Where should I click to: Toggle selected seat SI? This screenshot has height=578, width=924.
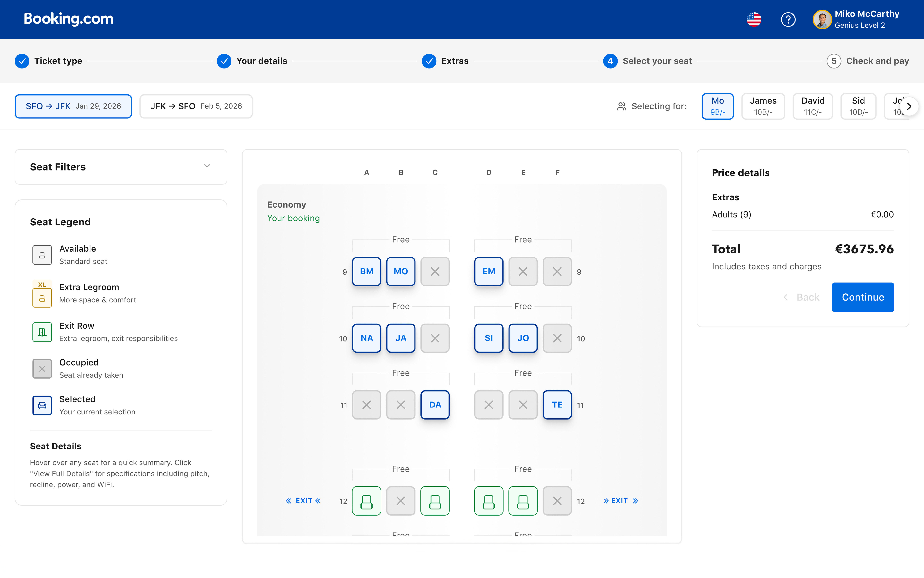(x=489, y=338)
